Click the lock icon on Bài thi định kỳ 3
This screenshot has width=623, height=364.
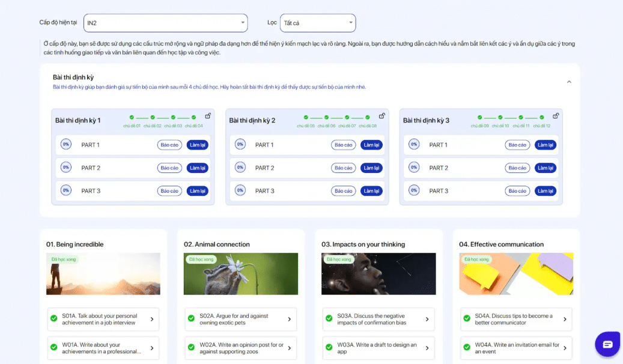pos(556,116)
